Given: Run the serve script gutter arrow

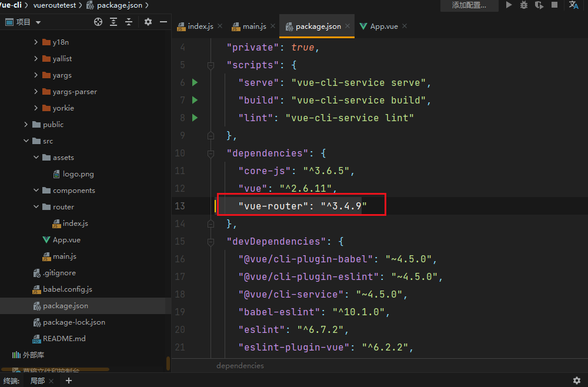Looking at the screenshot, I should coord(195,82).
